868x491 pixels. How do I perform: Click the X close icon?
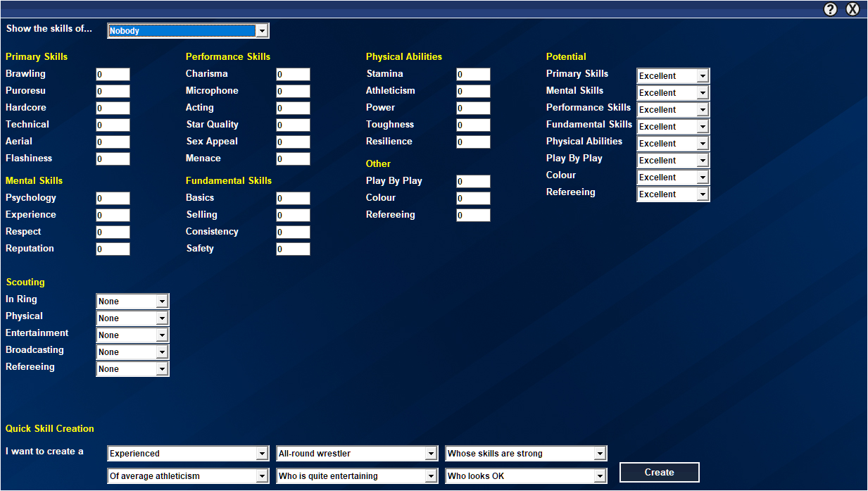[x=853, y=9]
